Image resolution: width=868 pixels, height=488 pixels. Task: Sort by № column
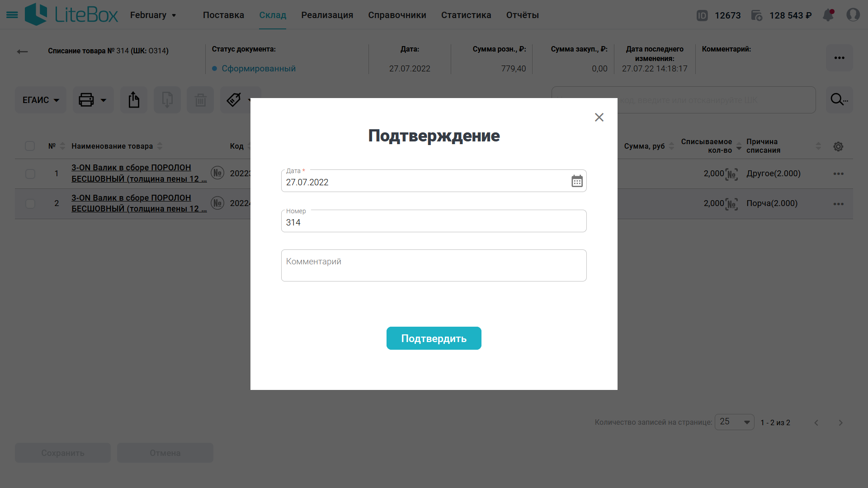pyautogui.click(x=62, y=146)
